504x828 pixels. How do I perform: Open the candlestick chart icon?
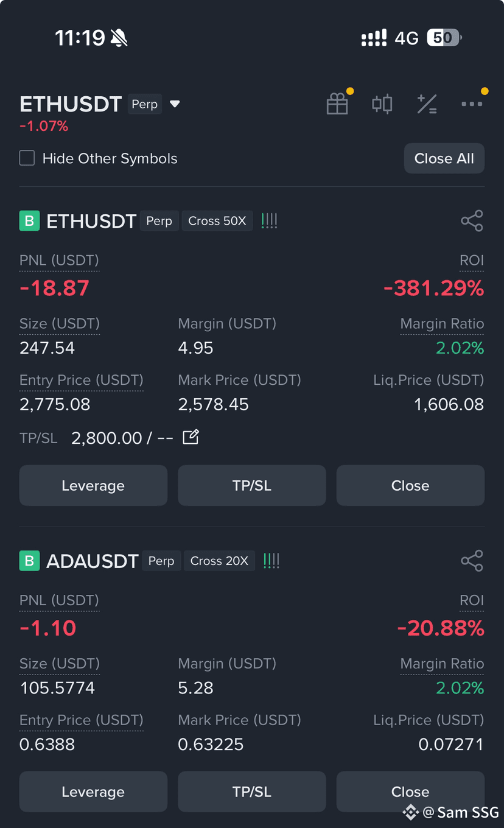[382, 103]
